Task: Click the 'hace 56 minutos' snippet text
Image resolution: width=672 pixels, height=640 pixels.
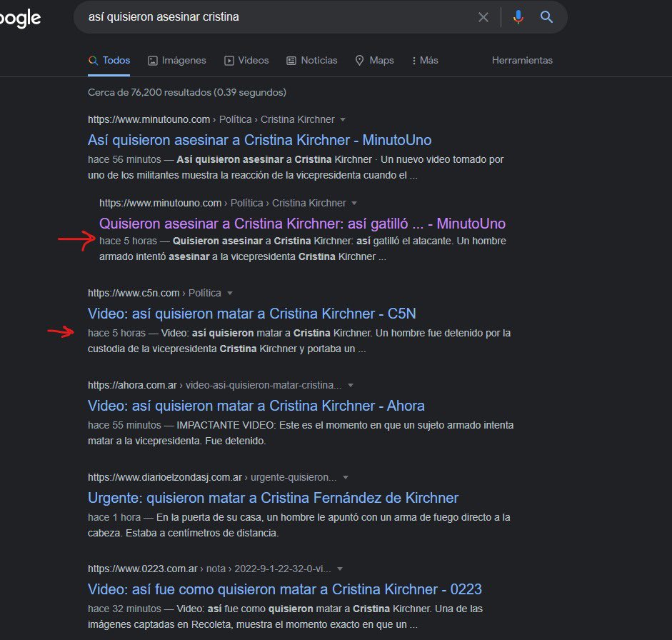Action: click(x=124, y=159)
